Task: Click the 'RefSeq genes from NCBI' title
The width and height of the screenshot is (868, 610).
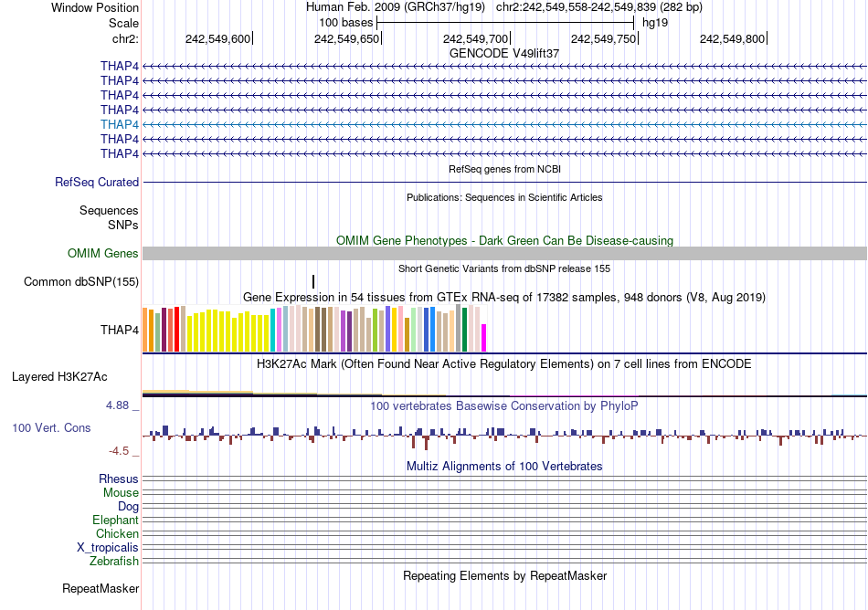Action: [x=504, y=169]
